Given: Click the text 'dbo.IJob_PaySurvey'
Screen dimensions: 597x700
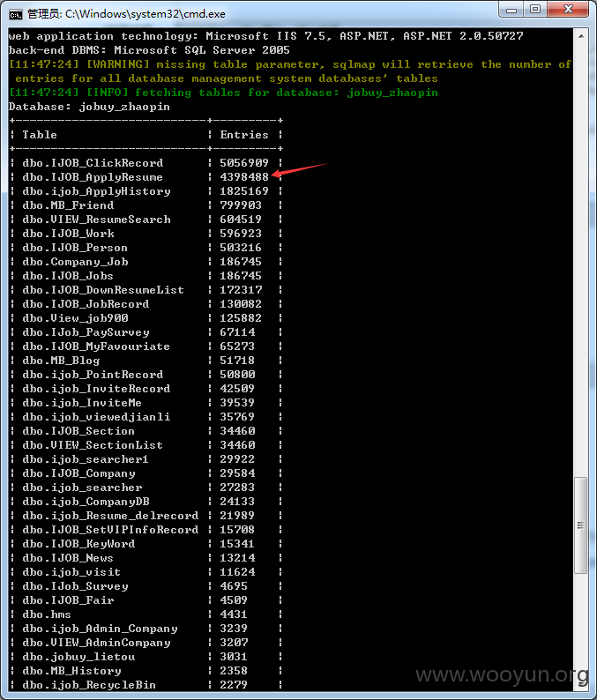Looking at the screenshot, I should 86,332.
